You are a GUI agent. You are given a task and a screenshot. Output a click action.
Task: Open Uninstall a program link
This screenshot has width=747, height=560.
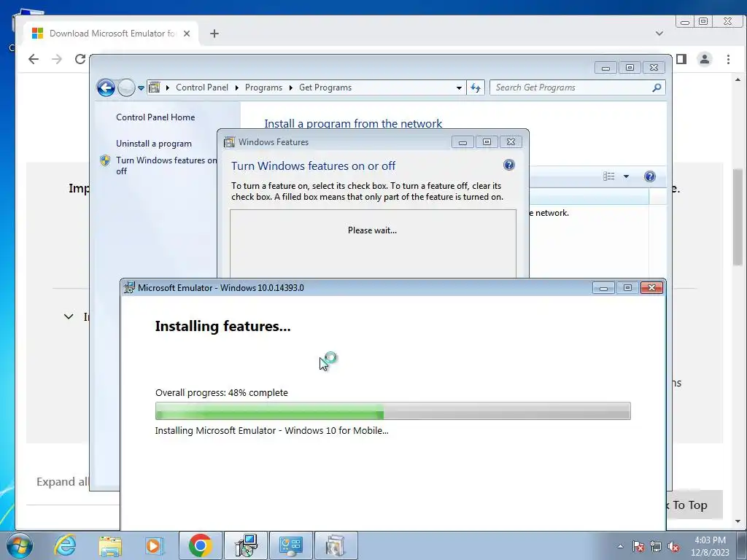click(154, 144)
